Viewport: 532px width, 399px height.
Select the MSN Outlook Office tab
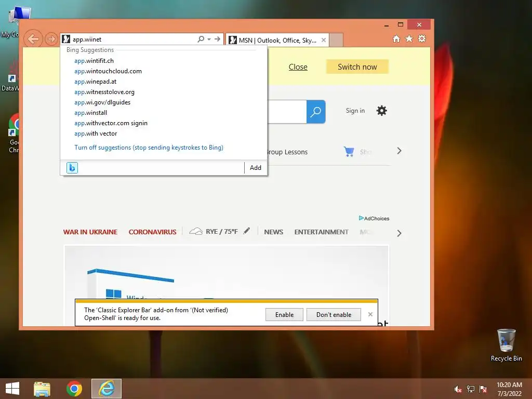pyautogui.click(x=277, y=41)
